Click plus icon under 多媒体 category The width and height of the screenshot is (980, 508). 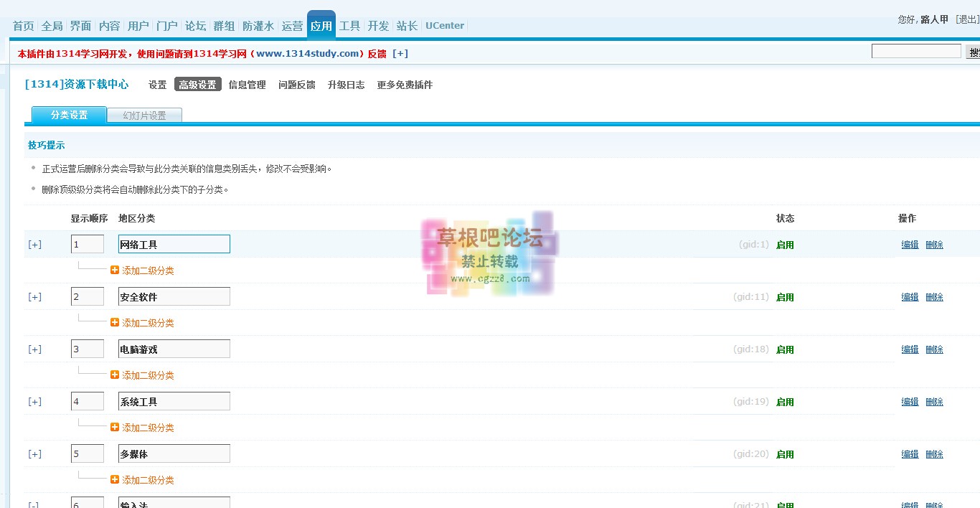point(115,480)
